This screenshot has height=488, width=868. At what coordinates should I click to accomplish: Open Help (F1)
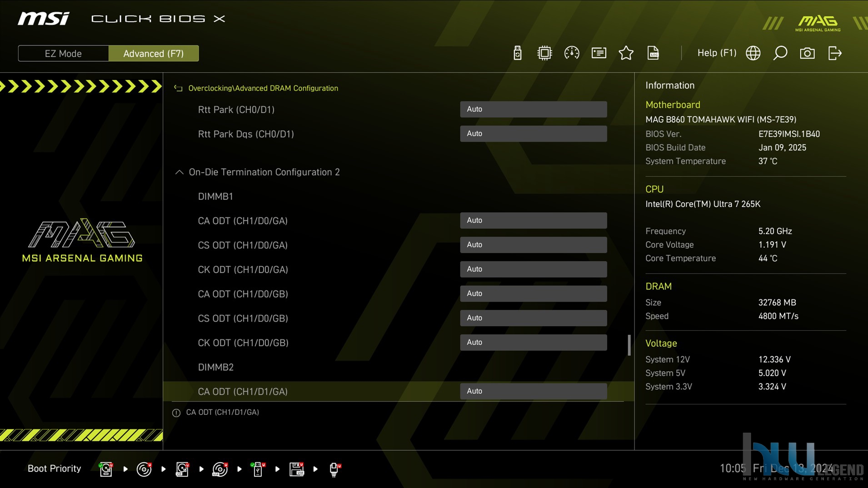click(x=717, y=53)
